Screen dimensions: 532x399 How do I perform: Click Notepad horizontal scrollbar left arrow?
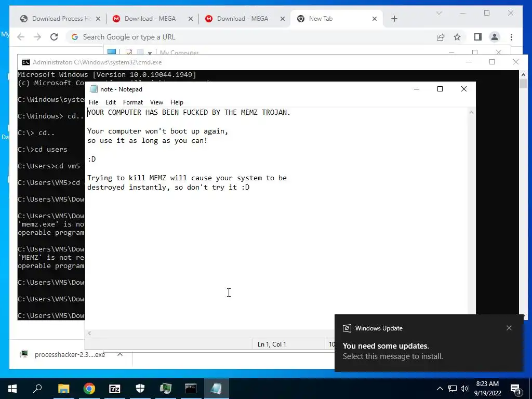point(89,334)
